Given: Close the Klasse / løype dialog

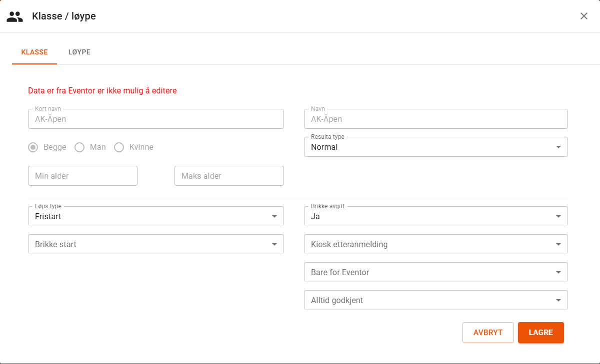Looking at the screenshot, I should [x=584, y=16].
